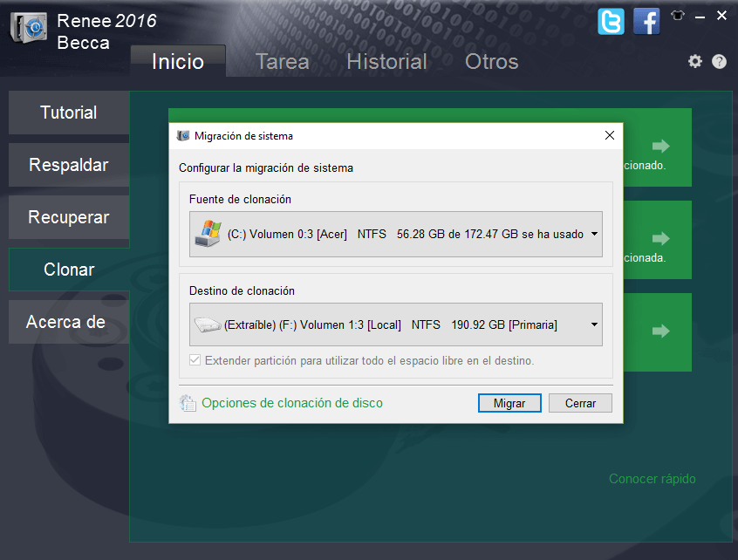Image resolution: width=738 pixels, height=560 pixels.
Task: Click the Configurar la migración de sistema text
Action: (x=266, y=168)
